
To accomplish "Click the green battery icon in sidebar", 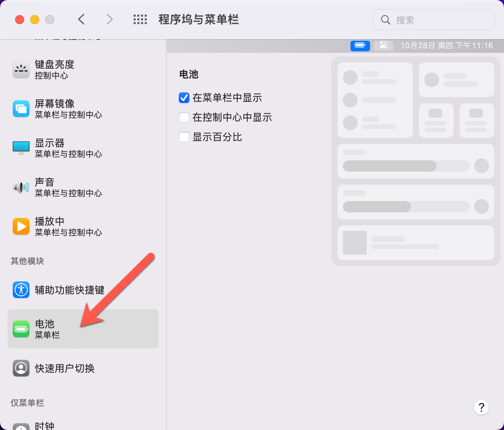I will click(x=21, y=329).
